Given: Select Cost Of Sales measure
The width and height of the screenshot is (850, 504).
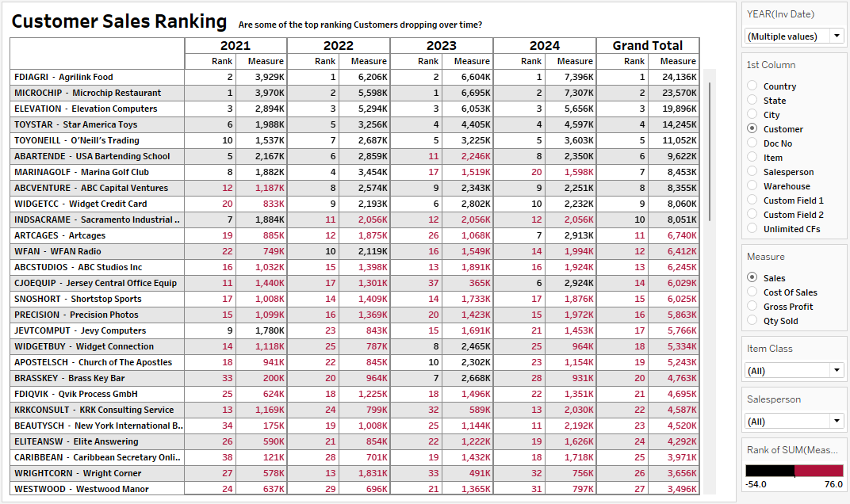Looking at the screenshot, I should tap(752, 292).
